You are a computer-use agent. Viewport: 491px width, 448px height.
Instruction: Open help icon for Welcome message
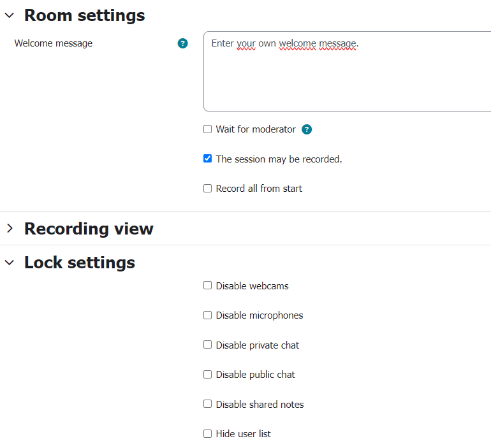182,43
